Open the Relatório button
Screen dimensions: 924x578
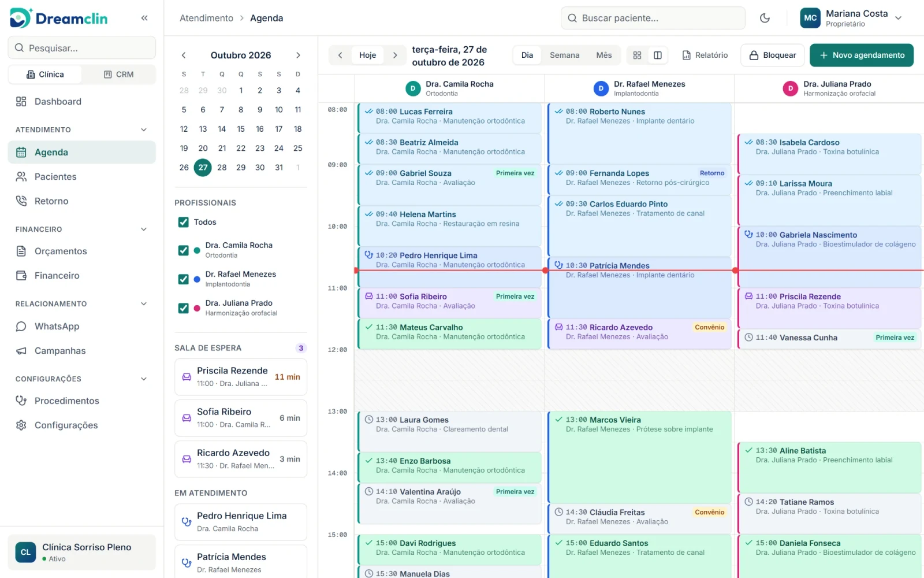pyautogui.click(x=705, y=55)
